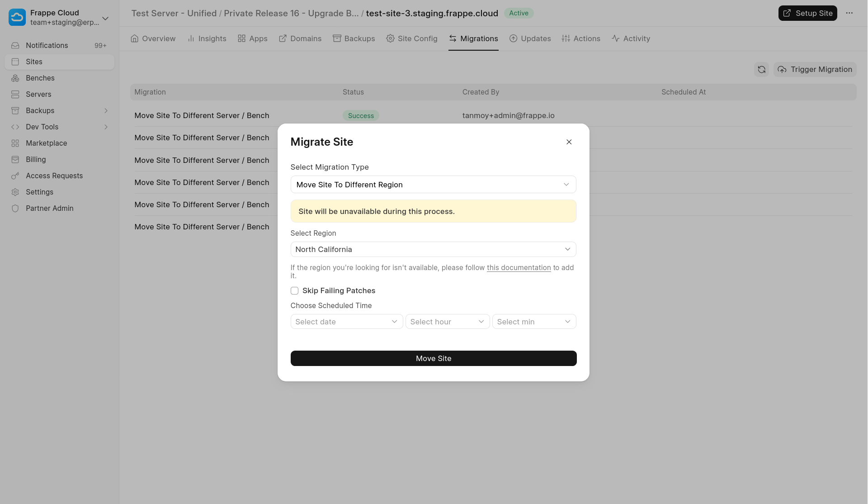This screenshot has width=868, height=504.
Task: Click the Partner Admin shield icon
Action: click(x=15, y=208)
